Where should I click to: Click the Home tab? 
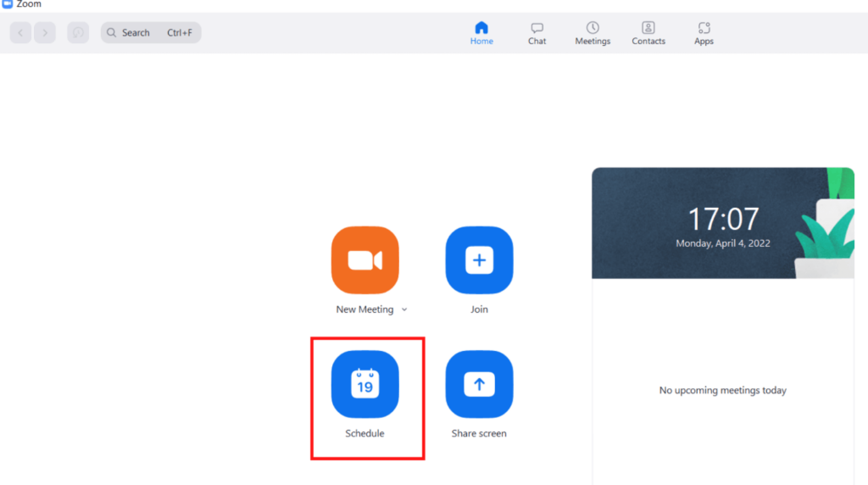[x=482, y=32]
